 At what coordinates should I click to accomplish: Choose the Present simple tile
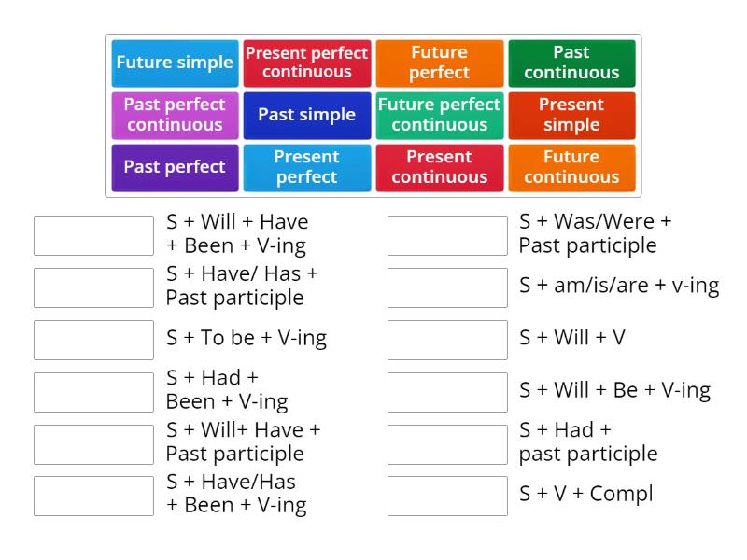coord(571,115)
